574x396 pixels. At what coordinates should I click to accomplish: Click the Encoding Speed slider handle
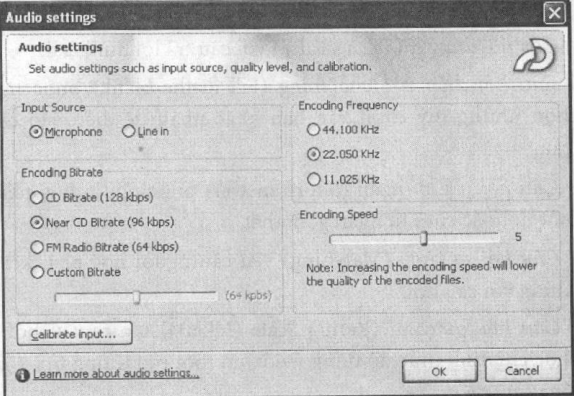point(424,238)
